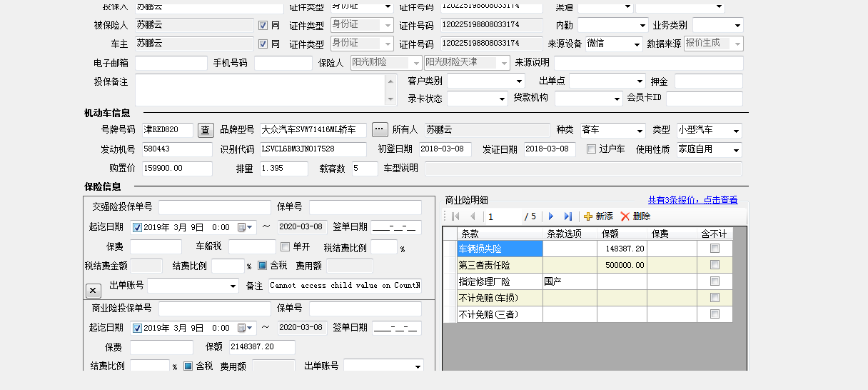Toggle 含税 checkbox in 交强险 section
The height and width of the screenshot is (390, 868).
click(x=262, y=266)
